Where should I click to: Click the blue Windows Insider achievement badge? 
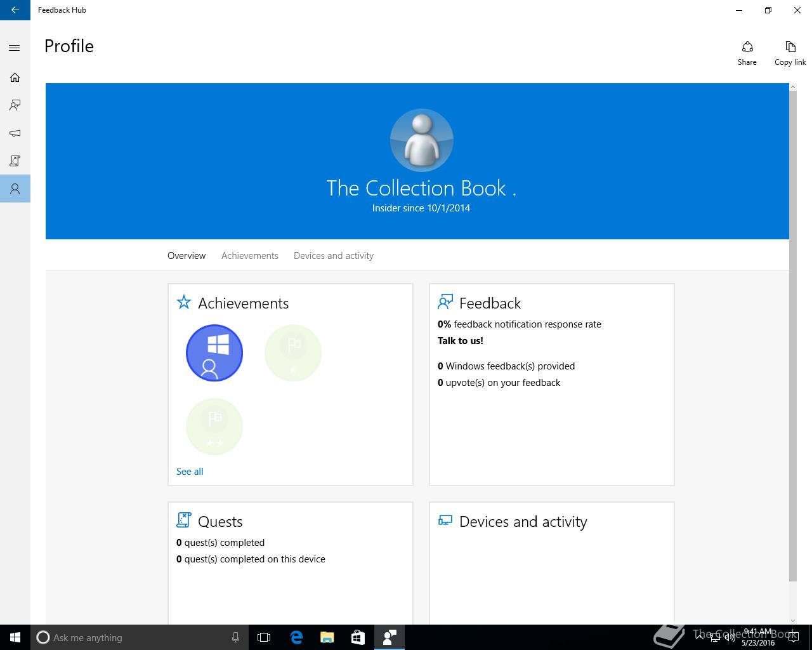pos(214,353)
